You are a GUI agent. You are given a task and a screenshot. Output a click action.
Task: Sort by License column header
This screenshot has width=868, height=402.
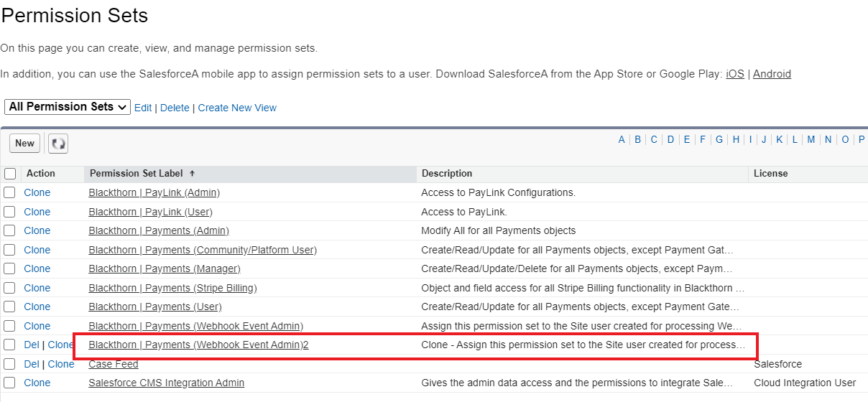click(770, 174)
